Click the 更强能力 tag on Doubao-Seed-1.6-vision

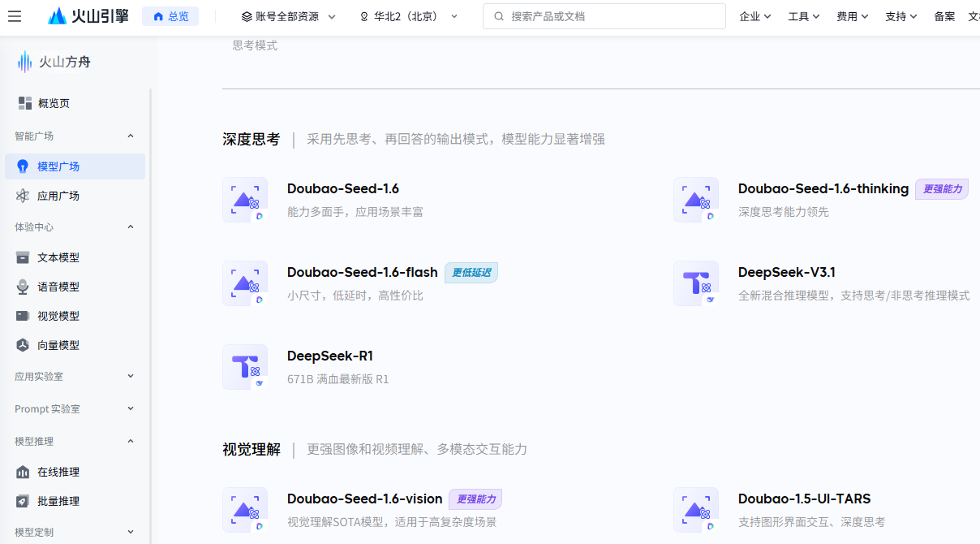click(476, 499)
